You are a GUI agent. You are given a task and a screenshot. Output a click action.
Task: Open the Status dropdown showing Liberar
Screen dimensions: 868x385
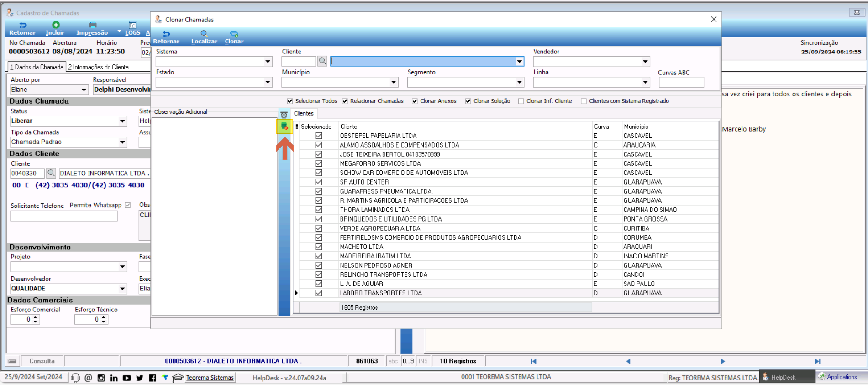[122, 121]
